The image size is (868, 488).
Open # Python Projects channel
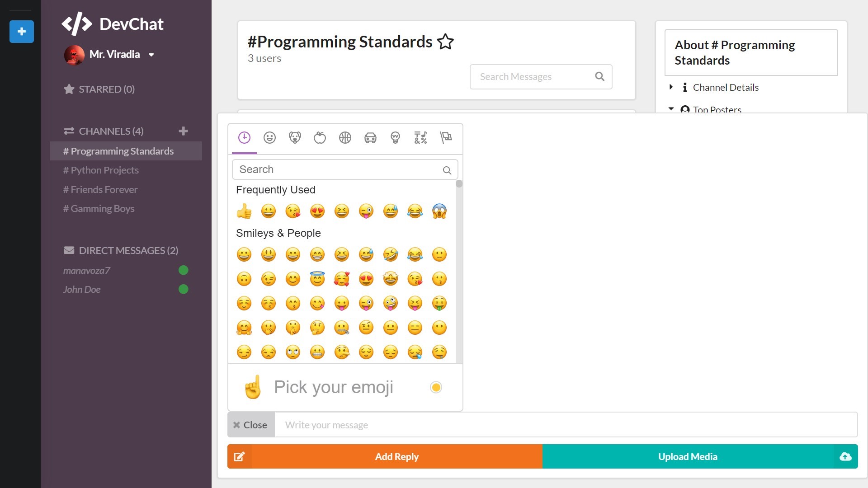[x=101, y=170]
